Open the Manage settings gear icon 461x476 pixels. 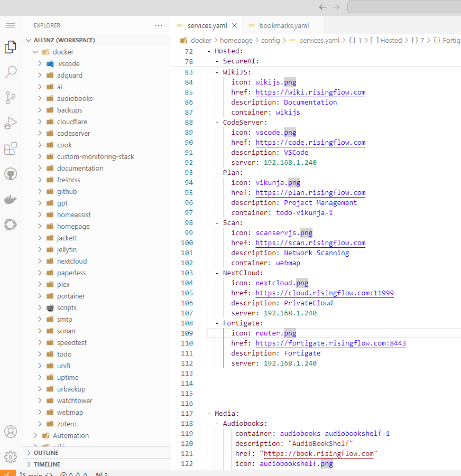point(11,457)
